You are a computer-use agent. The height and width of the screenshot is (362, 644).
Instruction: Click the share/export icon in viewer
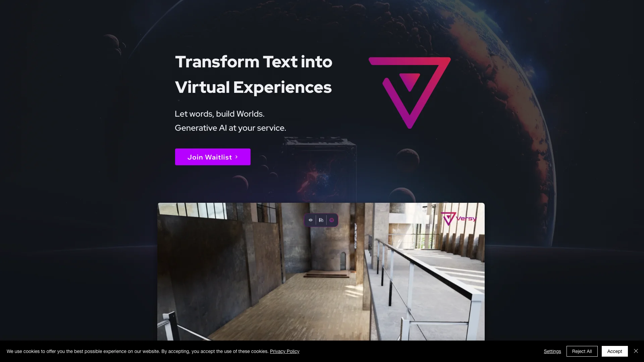(321, 220)
